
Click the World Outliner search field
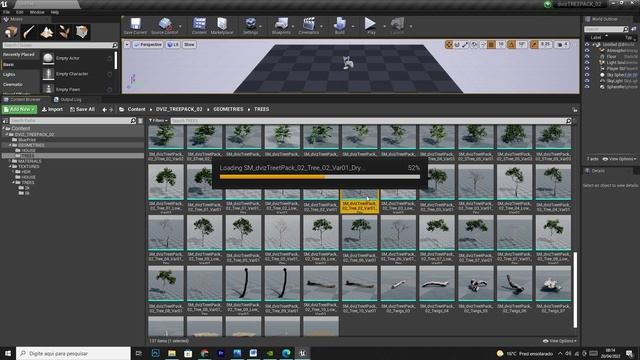(x=606, y=29)
